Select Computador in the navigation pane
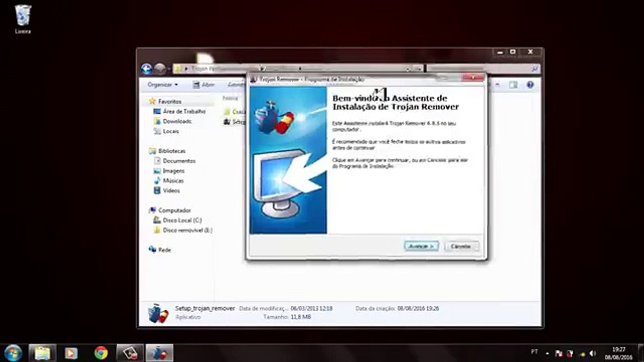Viewport: 644px width, 362px height. (x=174, y=210)
